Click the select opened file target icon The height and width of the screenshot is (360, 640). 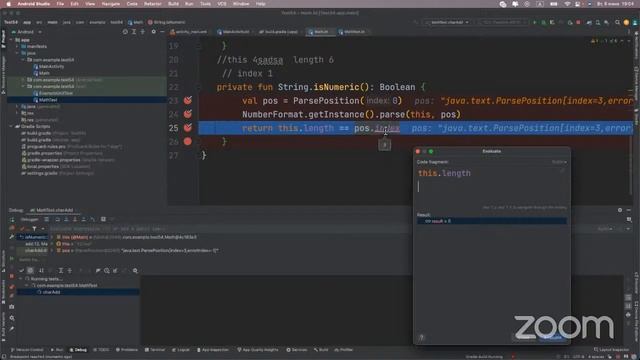pos(125,32)
